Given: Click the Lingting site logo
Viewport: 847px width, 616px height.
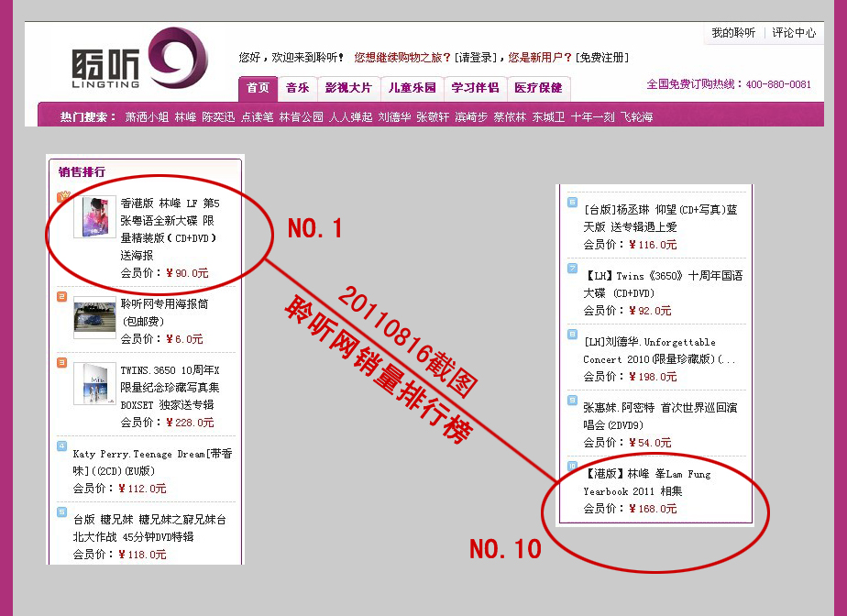Looking at the screenshot, I should (x=139, y=60).
